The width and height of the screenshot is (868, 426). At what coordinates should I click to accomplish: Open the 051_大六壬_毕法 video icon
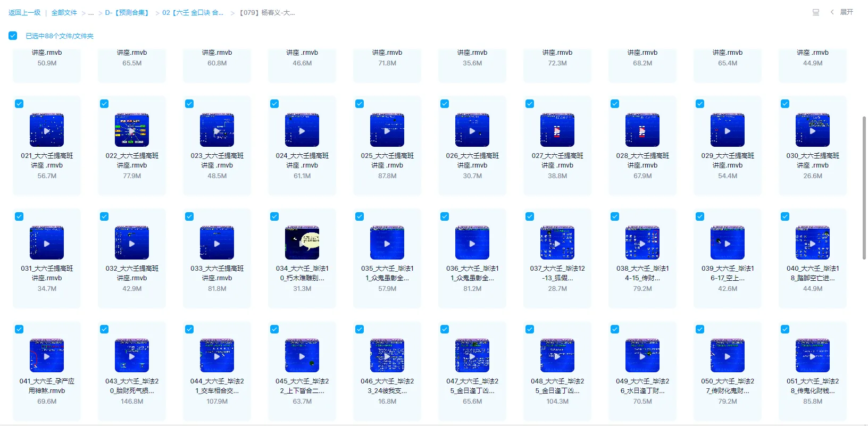pyautogui.click(x=813, y=356)
